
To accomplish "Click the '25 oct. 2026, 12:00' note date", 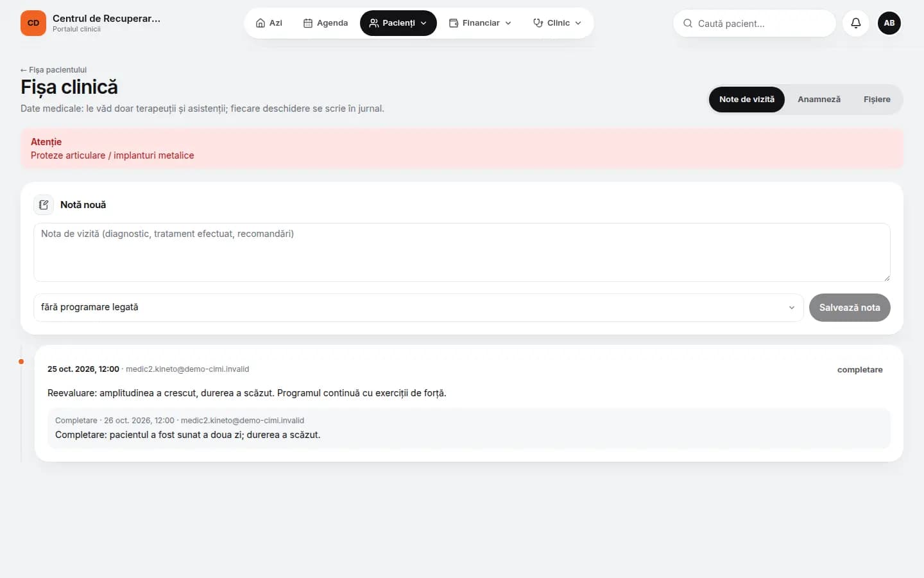I will pyautogui.click(x=83, y=369).
